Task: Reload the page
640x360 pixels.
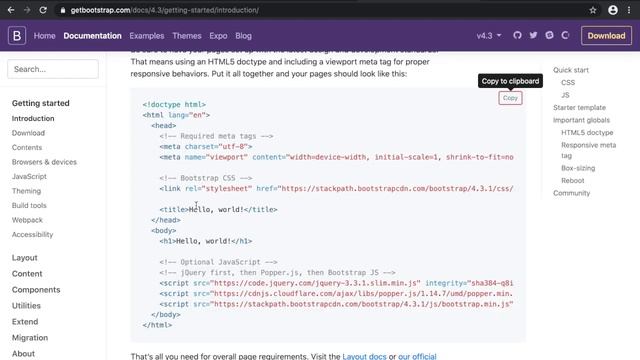Action: (43, 10)
